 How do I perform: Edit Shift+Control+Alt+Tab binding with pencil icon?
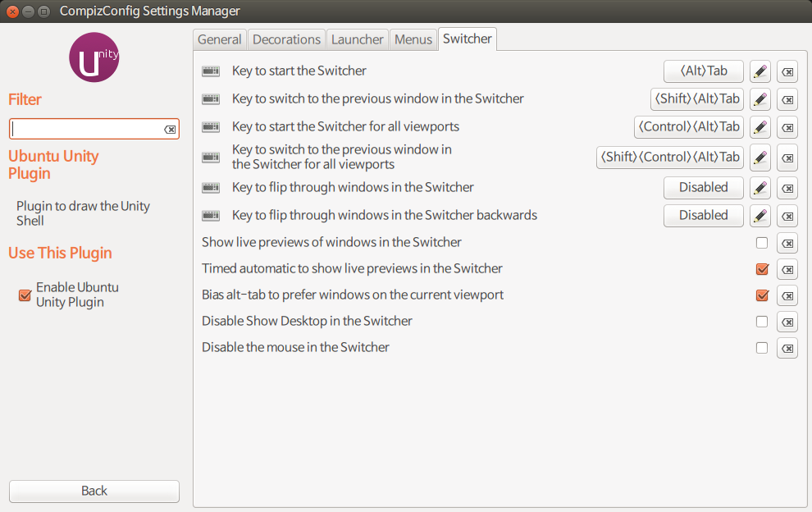[x=760, y=158]
